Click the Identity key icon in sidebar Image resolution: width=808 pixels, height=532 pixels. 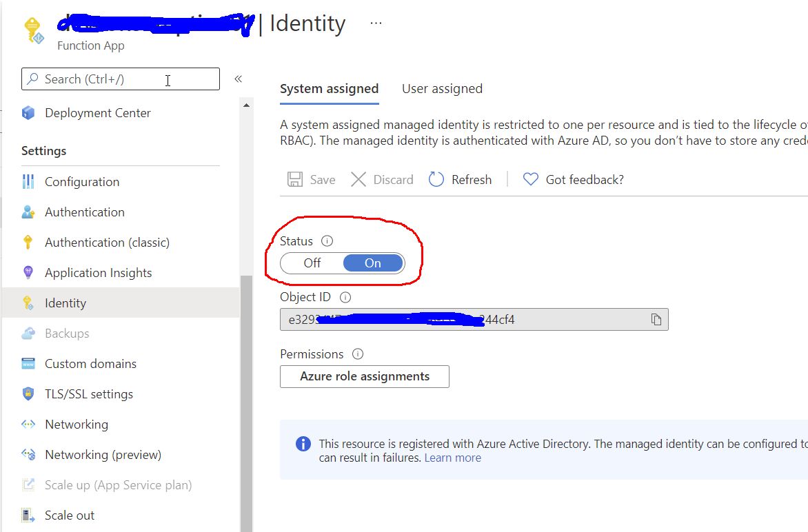tap(28, 303)
